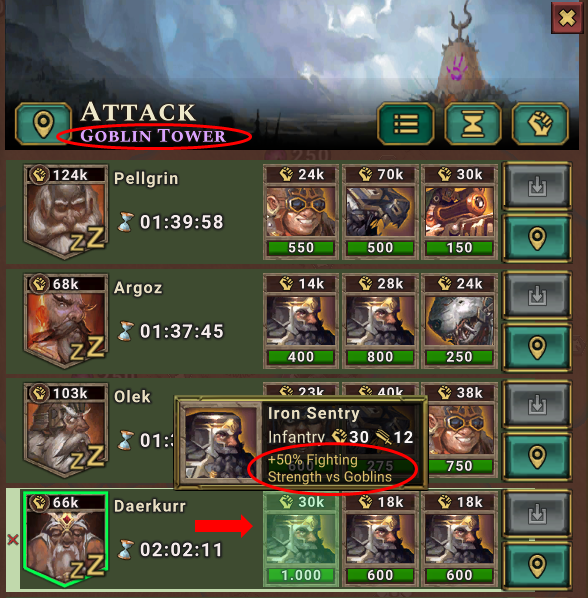588x598 pixels.
Task: Click Argoz's recall download button
Action: 537,295
